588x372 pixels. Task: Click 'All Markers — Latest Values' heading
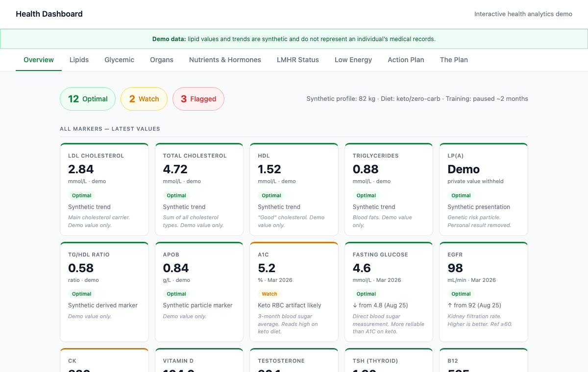pyautogui.click(x=110, y=129)
